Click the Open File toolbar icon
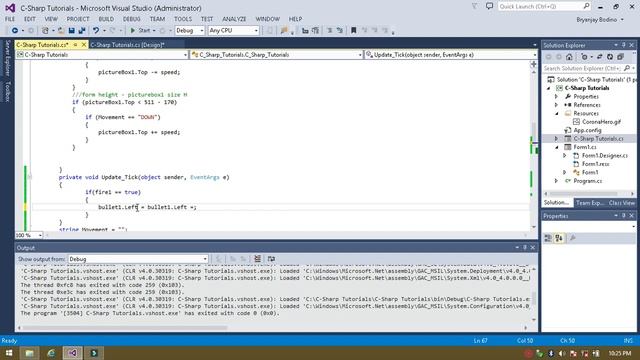 pyautogui.click(x=61, y=31)
